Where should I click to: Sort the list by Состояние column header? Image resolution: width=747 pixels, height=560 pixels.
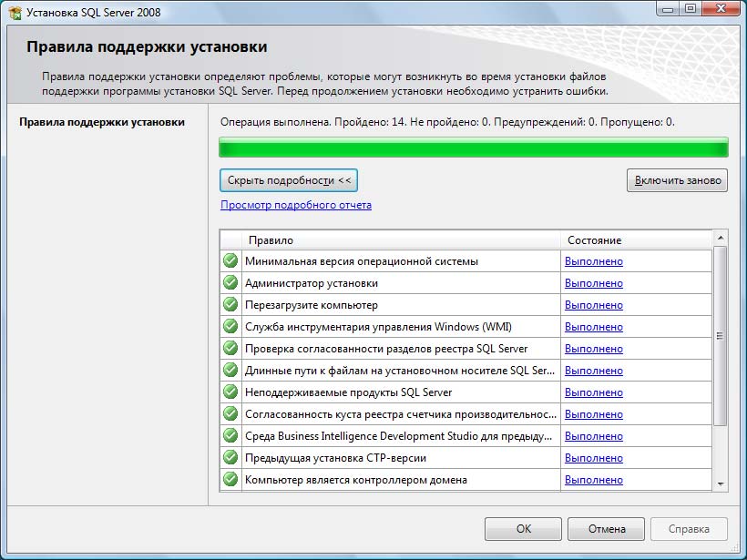click(634, 239)
